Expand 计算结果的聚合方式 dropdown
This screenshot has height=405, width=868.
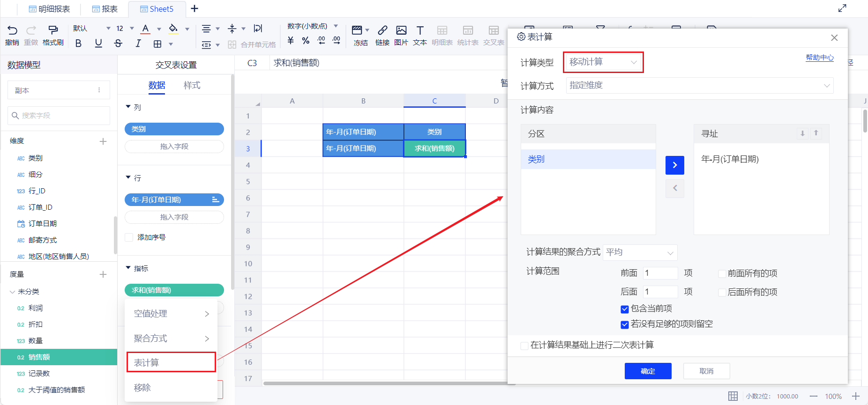tap(640, 253)
